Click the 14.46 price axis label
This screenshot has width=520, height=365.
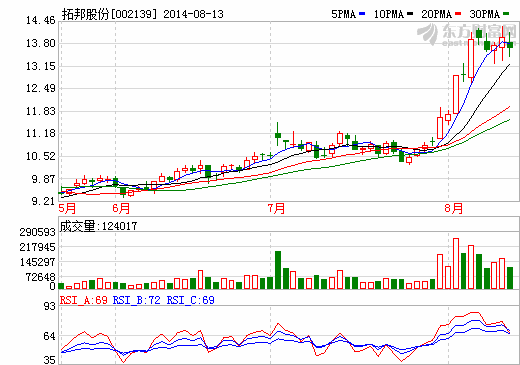click(41, 21)
